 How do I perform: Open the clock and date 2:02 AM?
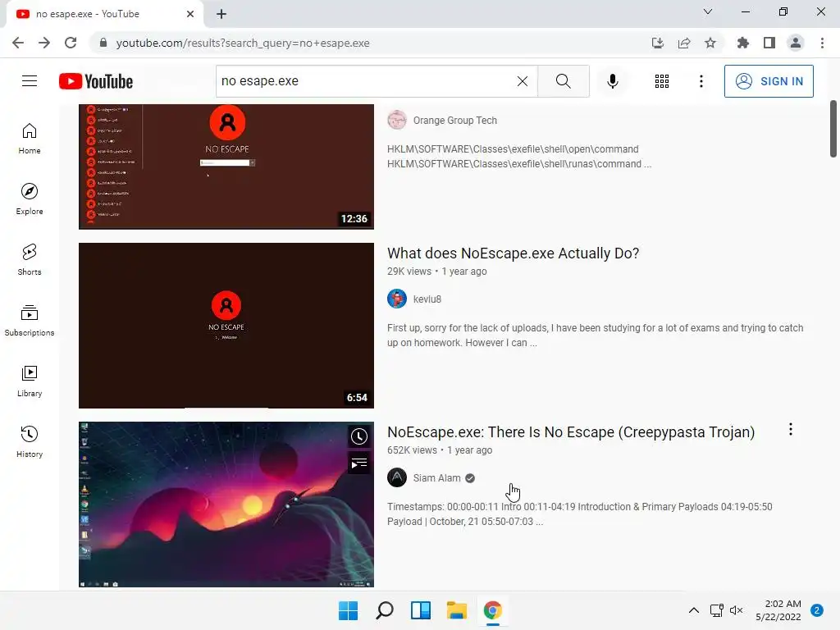pyautogui.click(x=778, y=610)
